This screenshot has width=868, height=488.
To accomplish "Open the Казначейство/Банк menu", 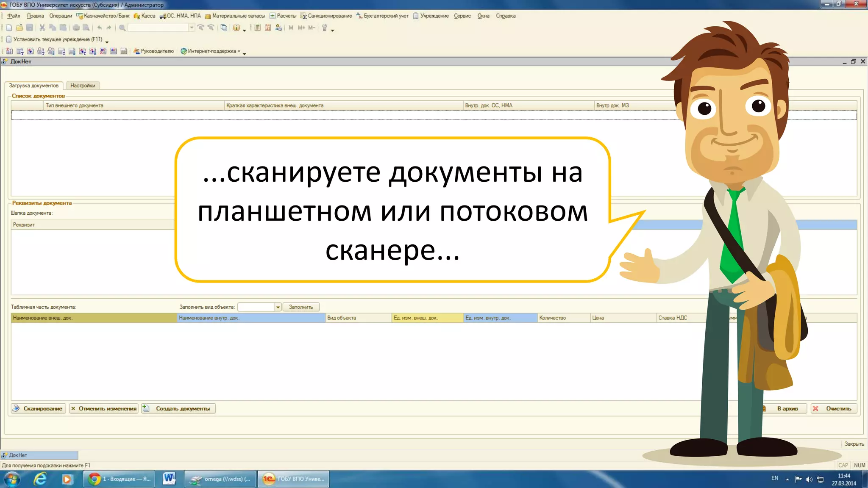I will click(x=103, y=16).
